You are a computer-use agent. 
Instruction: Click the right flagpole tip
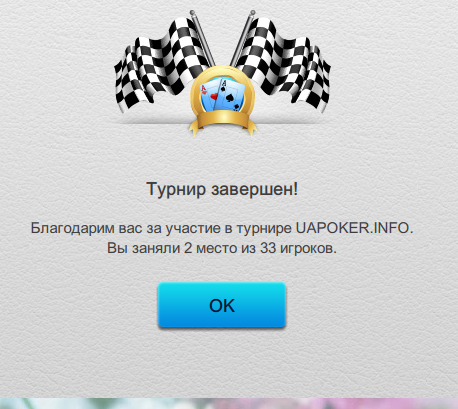point(253,13)
